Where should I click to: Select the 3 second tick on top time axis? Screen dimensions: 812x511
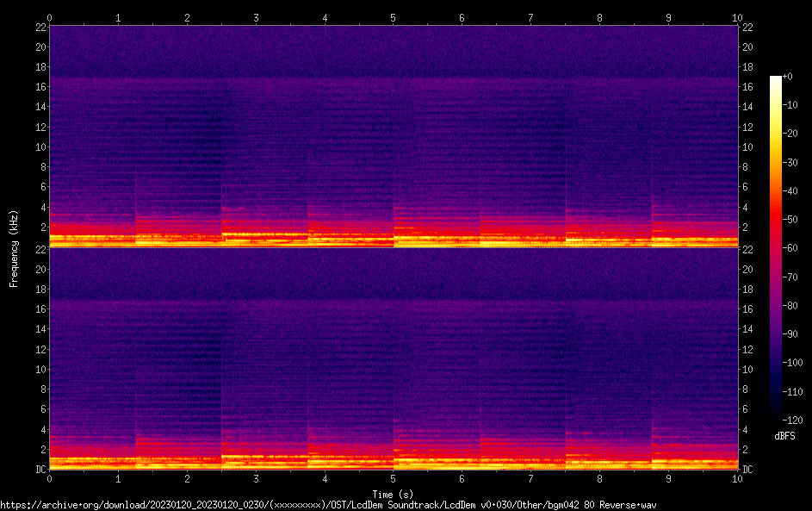(256, 17)
